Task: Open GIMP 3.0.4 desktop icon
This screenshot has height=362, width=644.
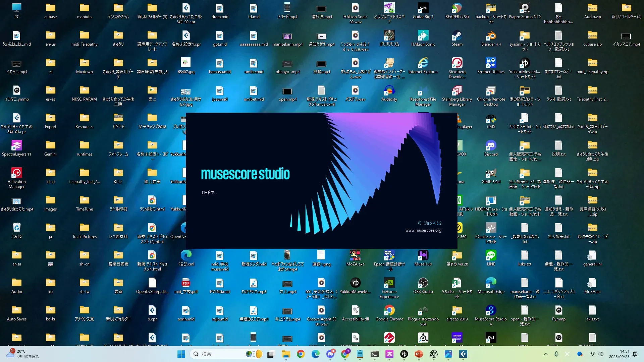Action: click(491, 174)
